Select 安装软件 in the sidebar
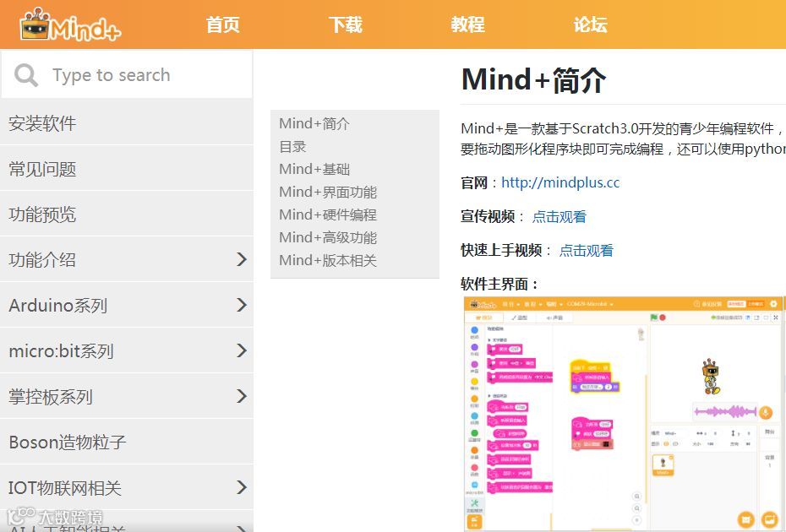The width and height of the screenshot is (786, 532). (x=126, y=122)
